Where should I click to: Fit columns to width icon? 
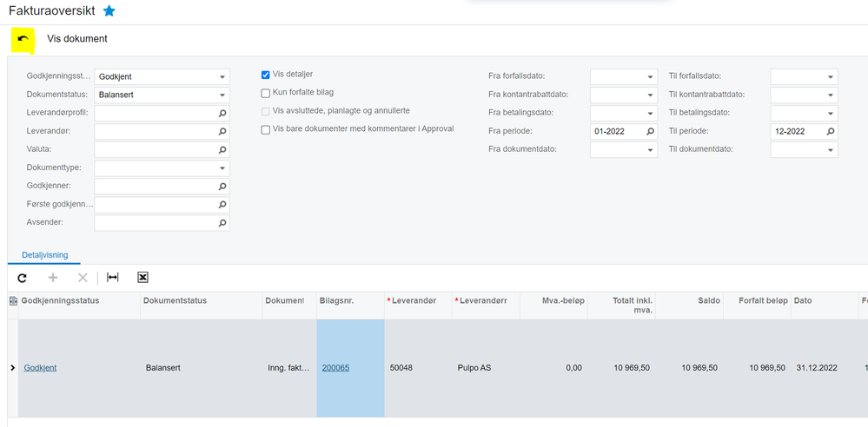click(x=112, y=278)
